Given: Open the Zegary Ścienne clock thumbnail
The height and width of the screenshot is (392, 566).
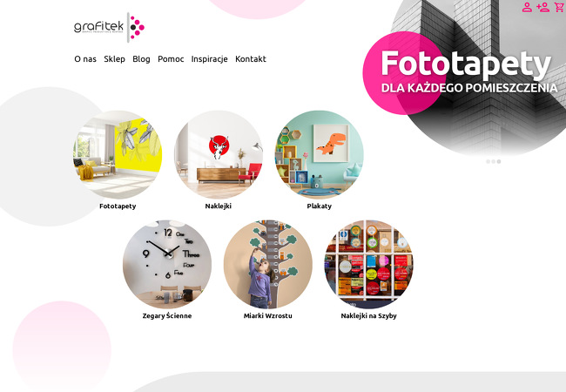Looking at the screenshot, I should (167, 264).
